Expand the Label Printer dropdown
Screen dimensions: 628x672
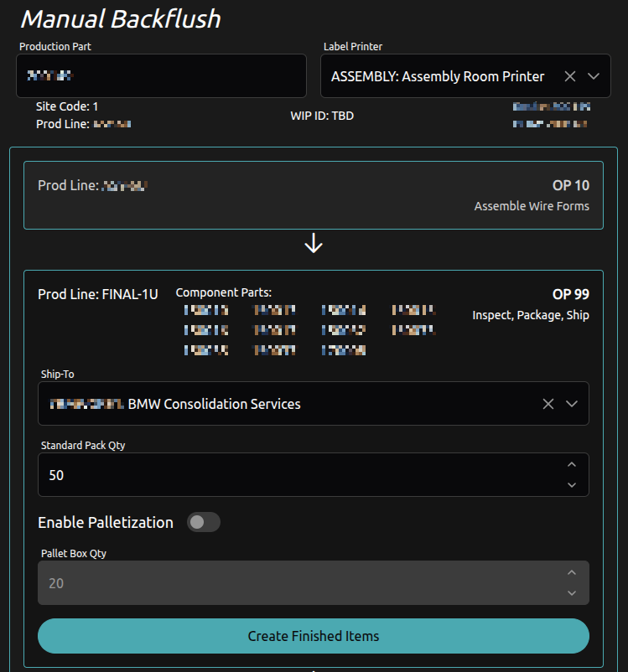(594, 76)
